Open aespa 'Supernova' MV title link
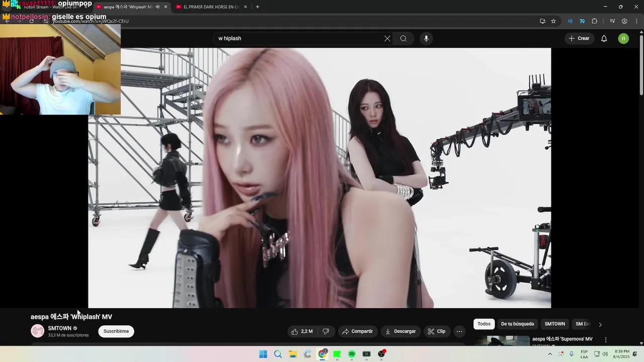Image resolution: width=644 pixels, height=362 pixels. (562, 339)
